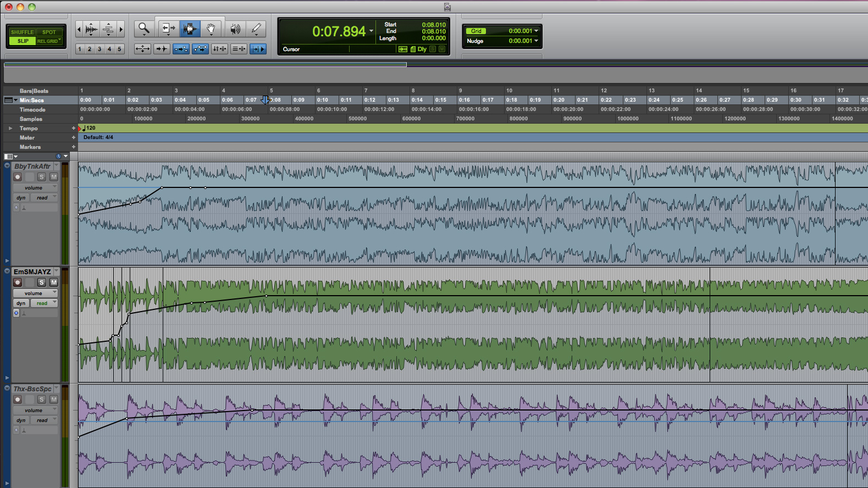Mute the Thx-BscSpc track
Screen dimensions: 868x488
[53, 400]
